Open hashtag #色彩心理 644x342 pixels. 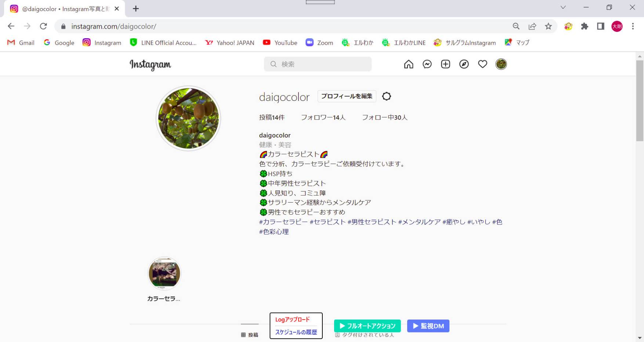(x=274, y=232)
